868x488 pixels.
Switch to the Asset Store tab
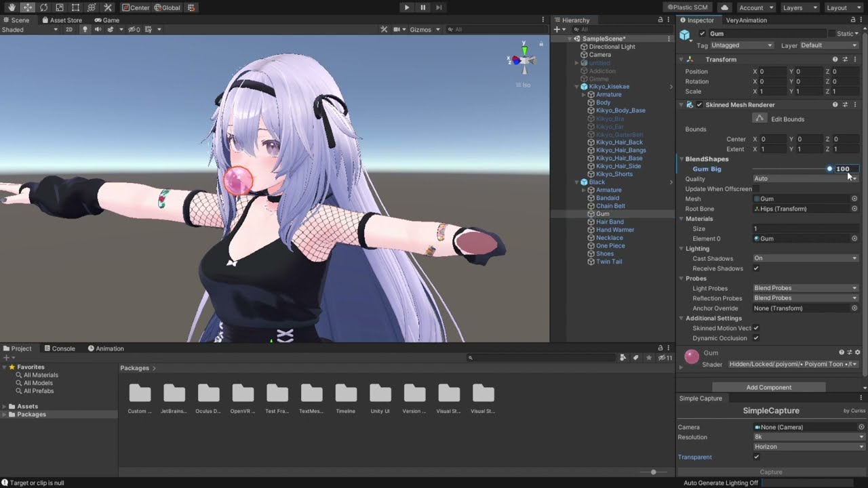click(61, 20)
